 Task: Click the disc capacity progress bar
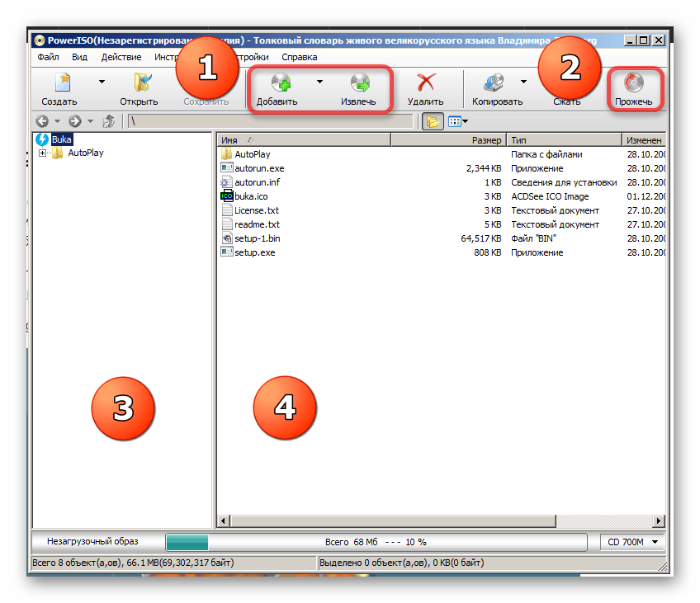(x=376, y=542)
